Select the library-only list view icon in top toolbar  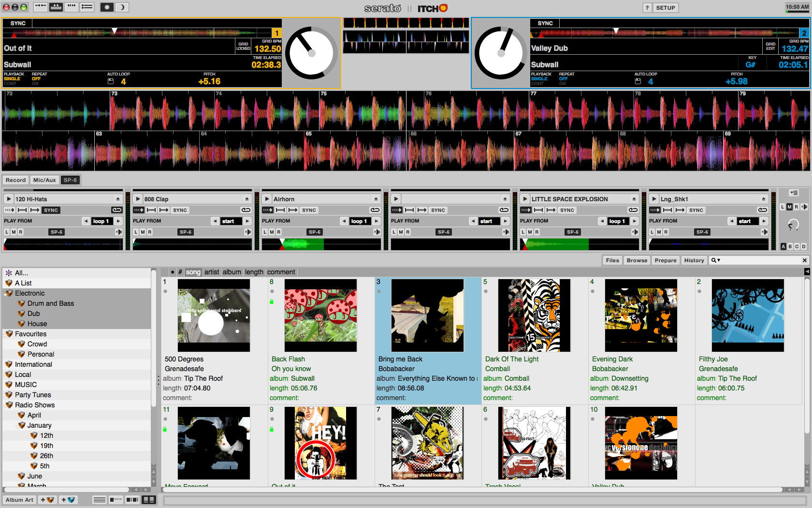point(87,7)
